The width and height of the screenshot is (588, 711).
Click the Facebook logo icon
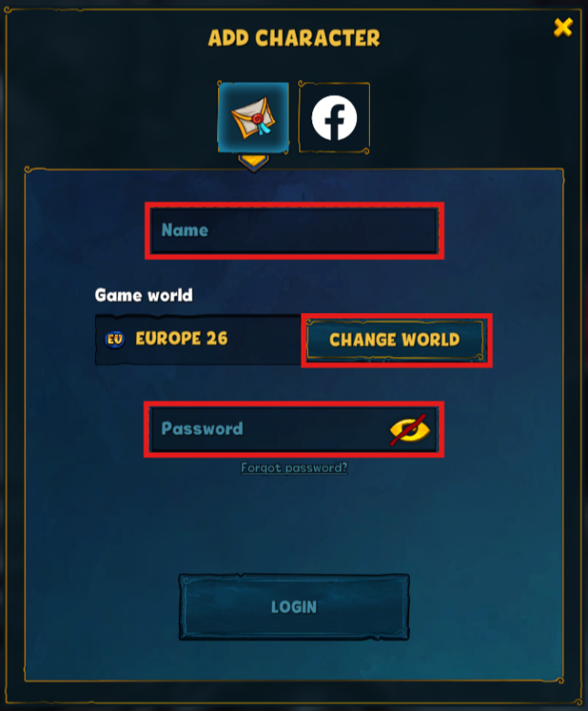[334, 118]
